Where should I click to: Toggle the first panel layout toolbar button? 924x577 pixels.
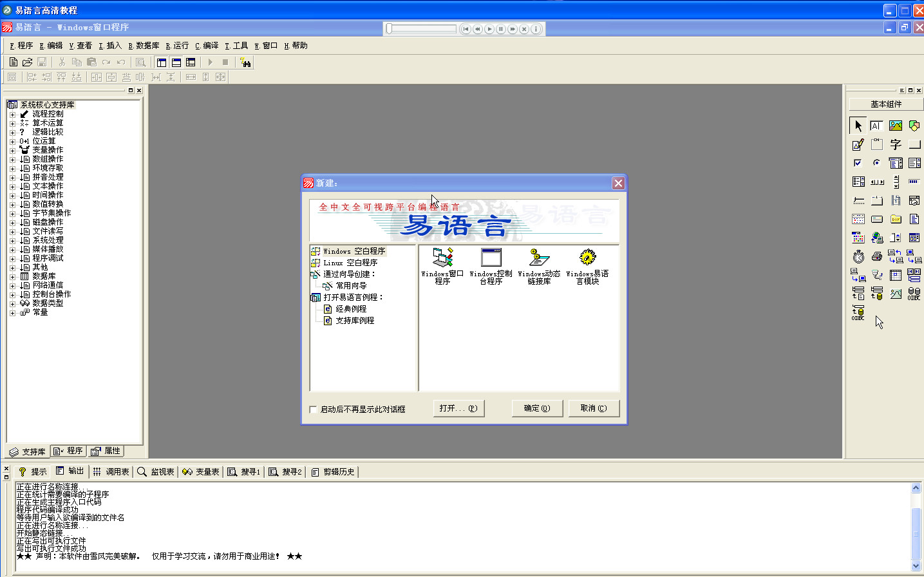(161, 62)
